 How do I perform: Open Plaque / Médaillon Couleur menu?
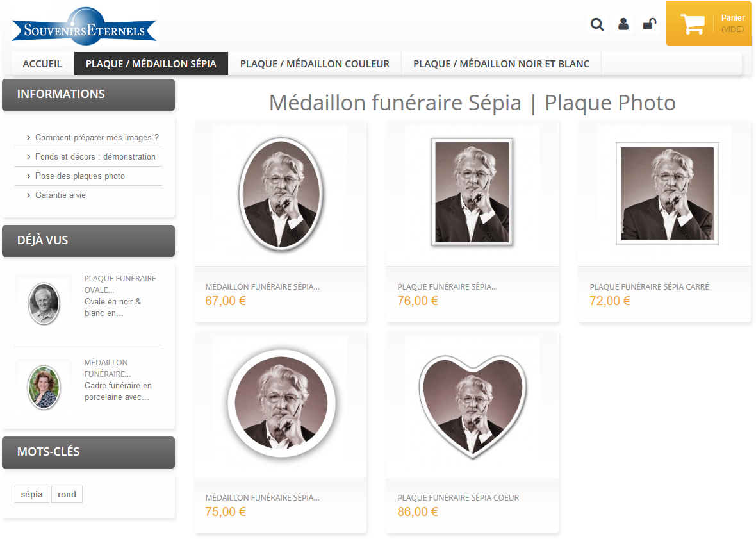[x=315, y=64]
